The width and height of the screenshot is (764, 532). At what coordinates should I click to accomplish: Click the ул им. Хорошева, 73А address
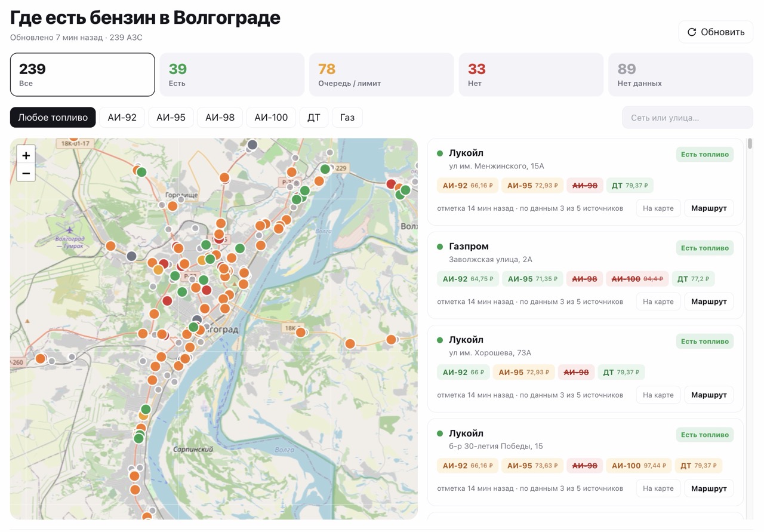point(490,353)
